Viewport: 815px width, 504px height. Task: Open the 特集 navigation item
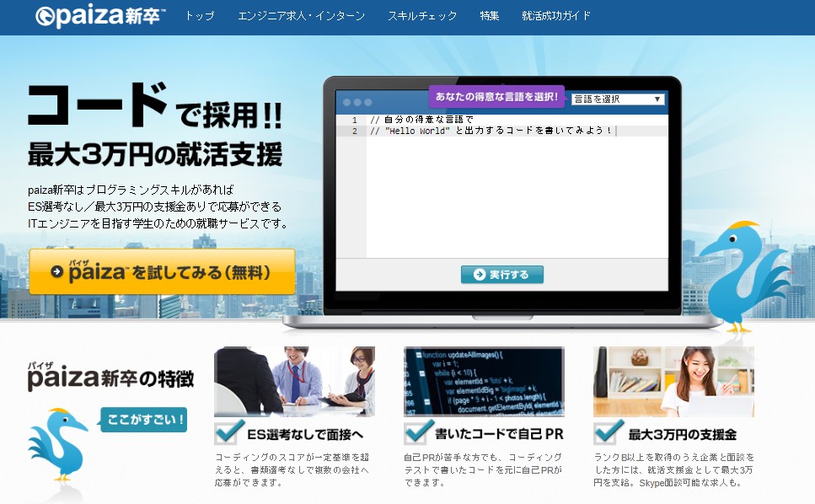489,15
